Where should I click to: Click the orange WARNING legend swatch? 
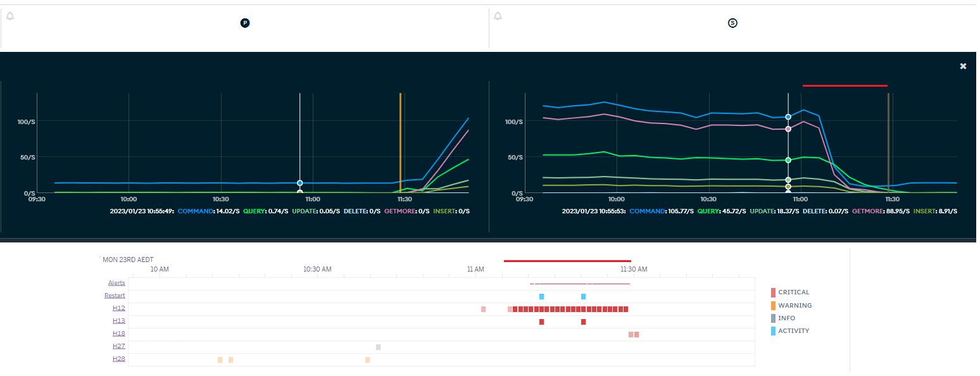pyautogui.click(x=773, y=306)
